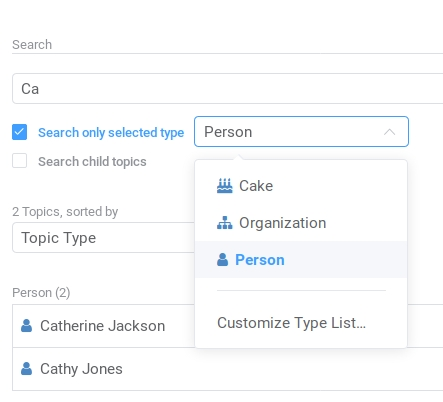Collapse the Person type dropdown
443x402 pixels.
301,132
